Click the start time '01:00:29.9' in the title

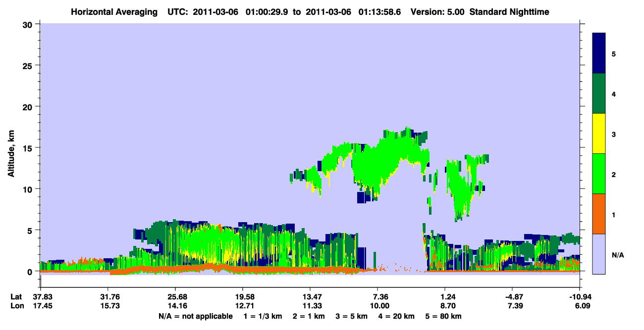click(x=268, y=11)
